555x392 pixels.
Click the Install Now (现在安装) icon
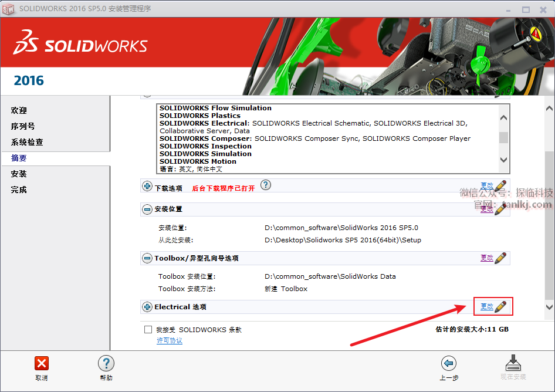[513, 363]
